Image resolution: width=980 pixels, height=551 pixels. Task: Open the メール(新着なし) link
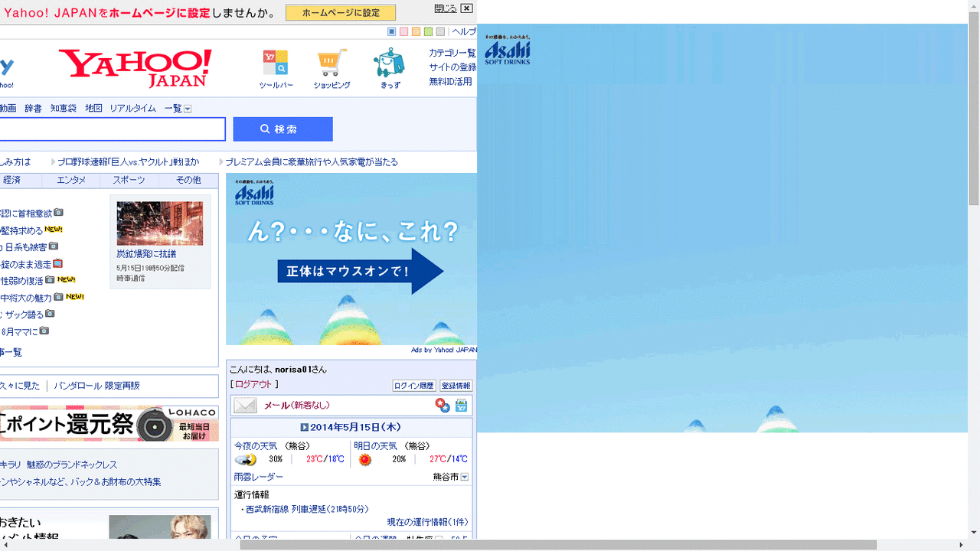click(x=297, y=406)
